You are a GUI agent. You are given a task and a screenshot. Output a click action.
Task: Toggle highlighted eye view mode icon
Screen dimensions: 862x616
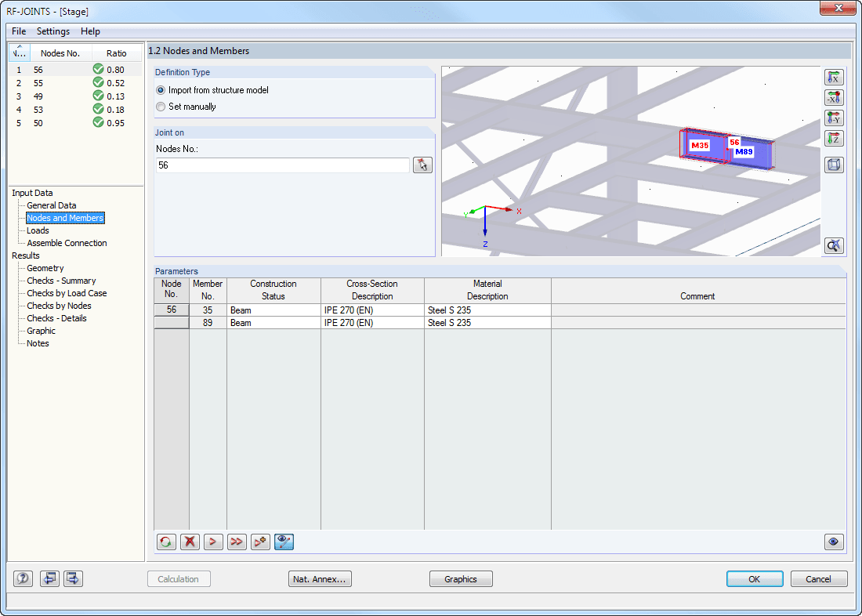tap(284, 542)
